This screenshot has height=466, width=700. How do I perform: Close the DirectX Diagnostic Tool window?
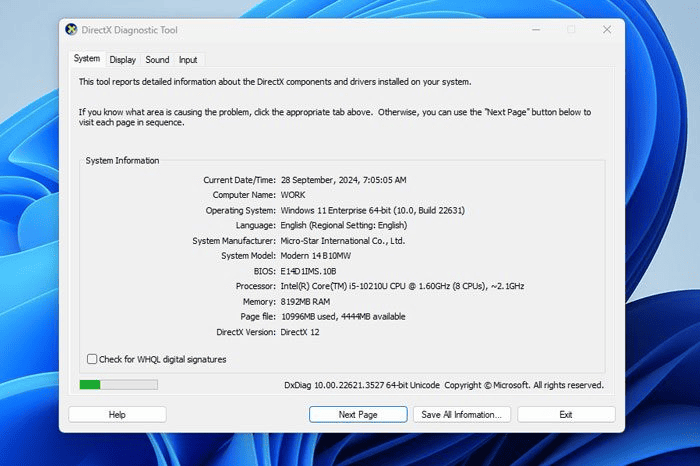(x=607, y=30)
